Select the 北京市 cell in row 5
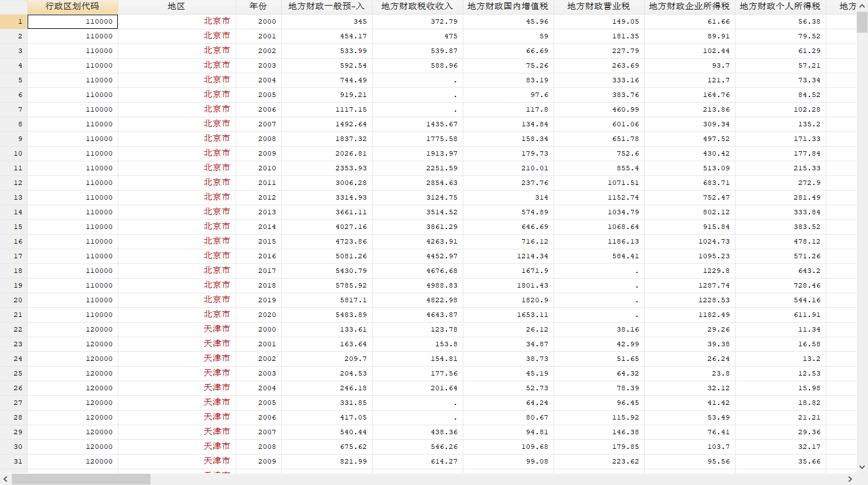 pos(177,80)
